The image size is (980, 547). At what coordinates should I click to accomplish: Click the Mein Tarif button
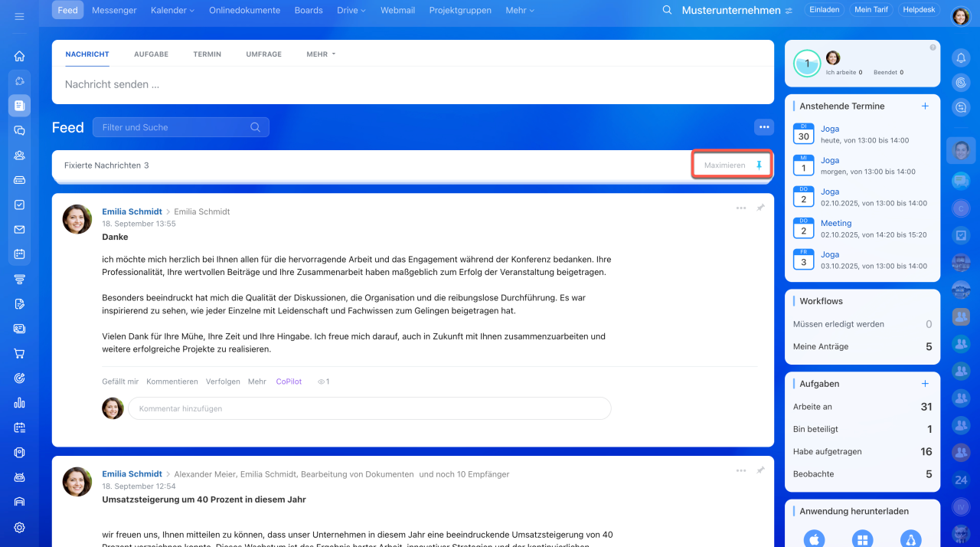coord(871,10)
